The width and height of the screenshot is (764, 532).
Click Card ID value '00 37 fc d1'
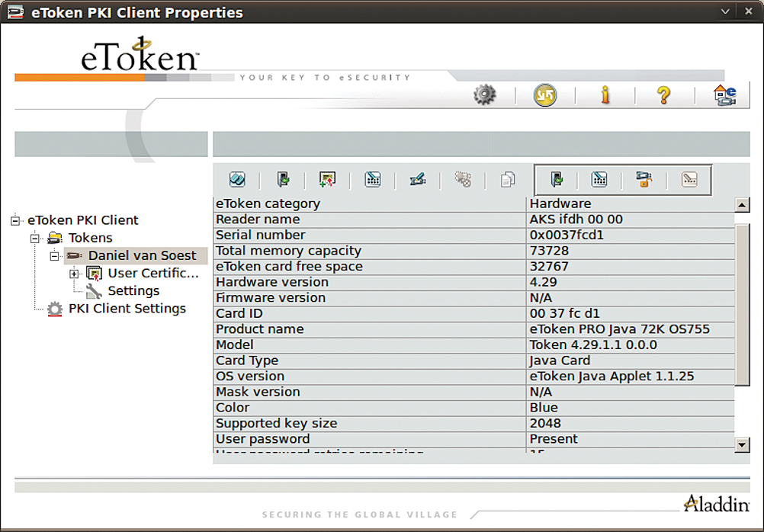tap(565, 313)
